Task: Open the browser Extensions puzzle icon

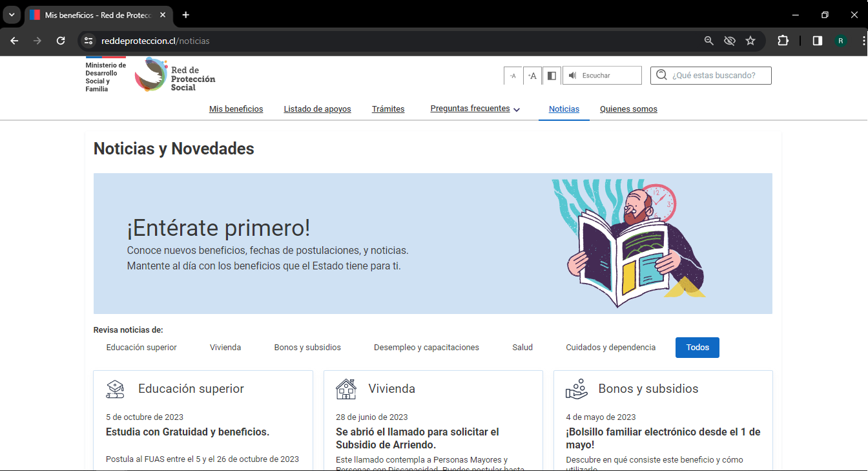Action: click(783, 41)
